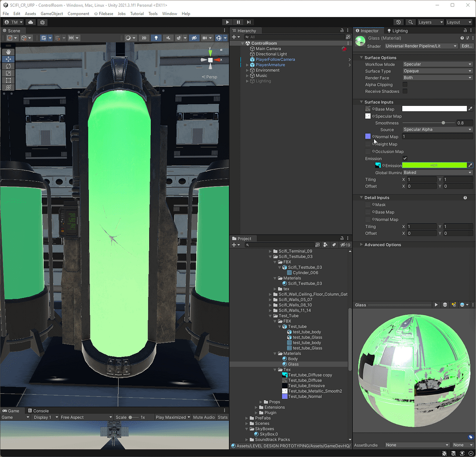Screen dimensions: 476x457
Task: Click the Base Map eyedropper icon
Action: (x=470, y=109)
